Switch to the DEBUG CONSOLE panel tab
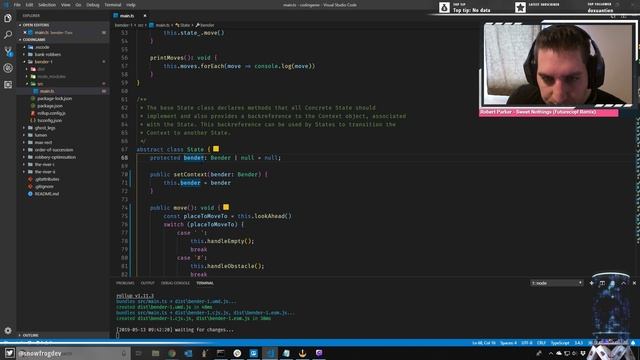The width and height of the screenshot is (640, 360). click(x=176, y=283)
